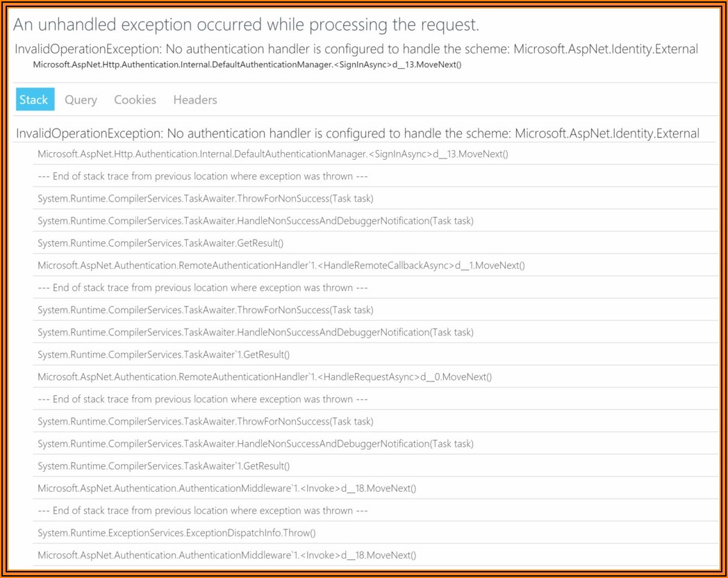Open the Query tab

click(x=81, y=100)
